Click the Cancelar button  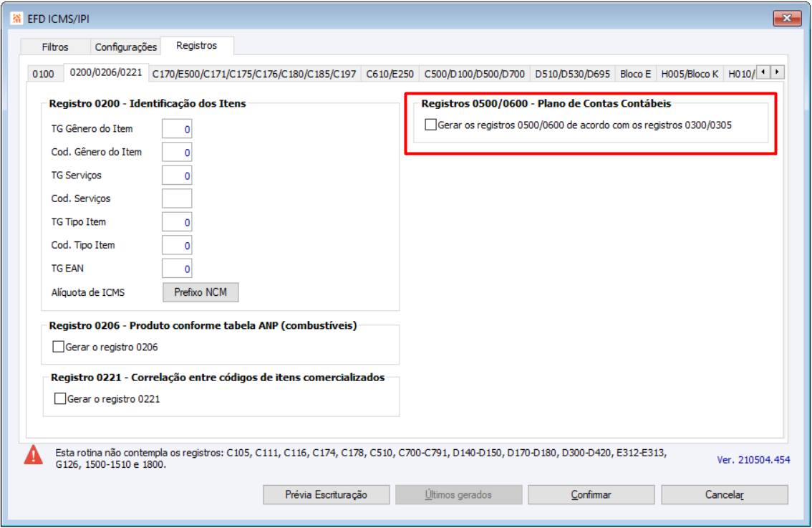click(x=725, y=495)
